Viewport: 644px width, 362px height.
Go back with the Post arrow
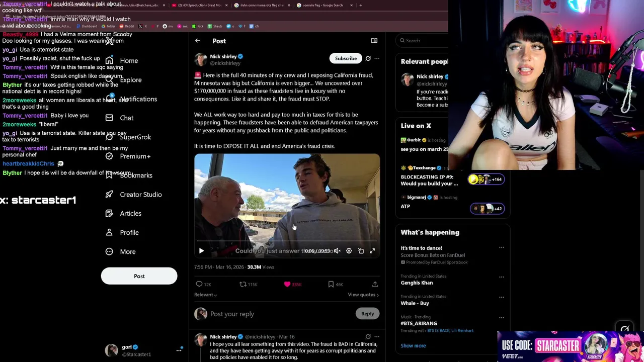(x=198, y=41)
